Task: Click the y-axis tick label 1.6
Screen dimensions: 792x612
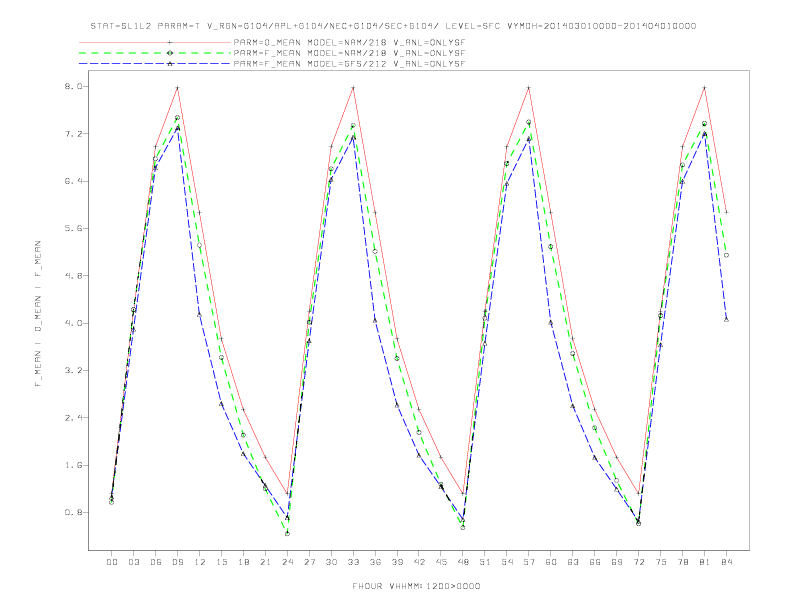Action: point(73,465)
